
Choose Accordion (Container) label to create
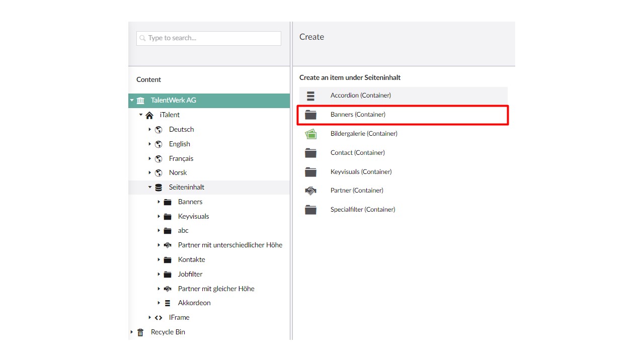click(361, 96)
